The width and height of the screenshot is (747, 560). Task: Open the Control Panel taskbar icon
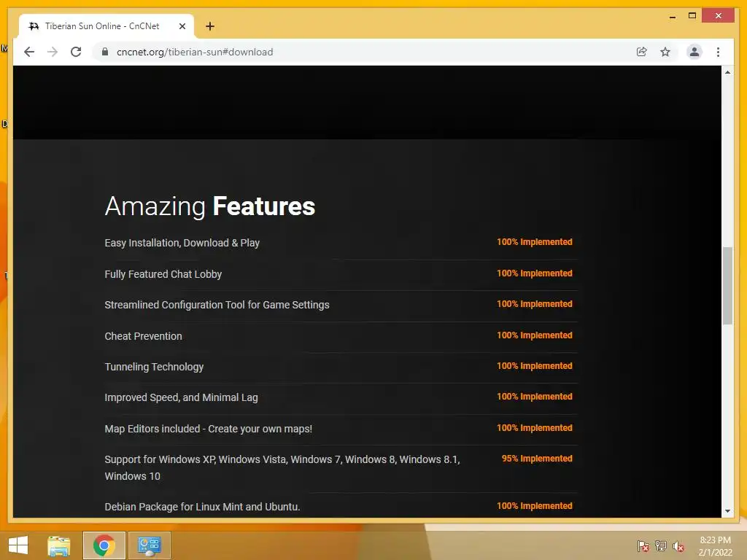coord(149,545)
